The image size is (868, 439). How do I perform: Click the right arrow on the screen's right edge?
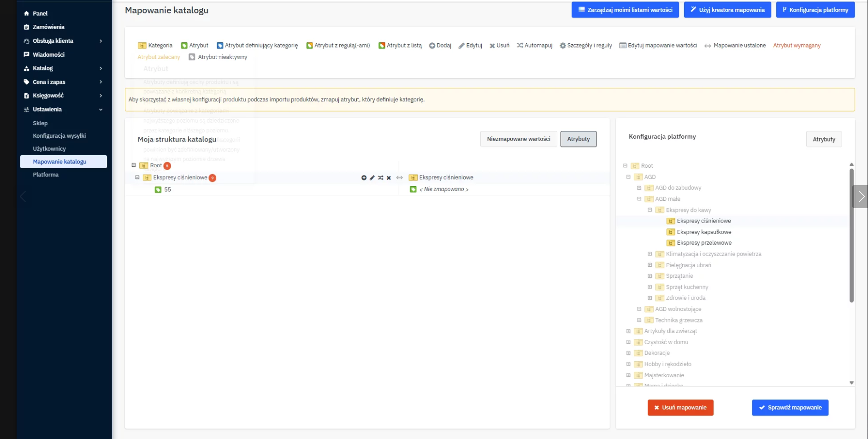click(x=861, y=197)
